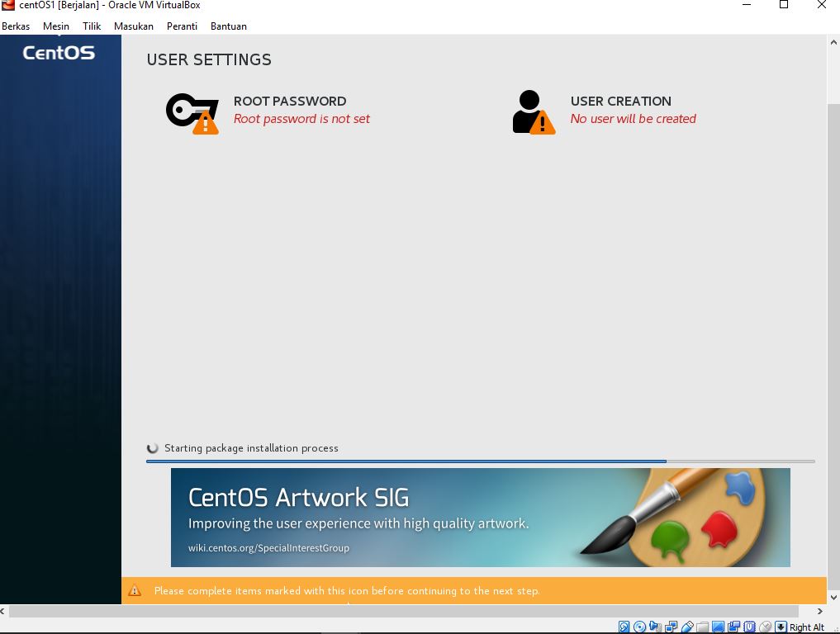Open the Root Password key icon

192,113
